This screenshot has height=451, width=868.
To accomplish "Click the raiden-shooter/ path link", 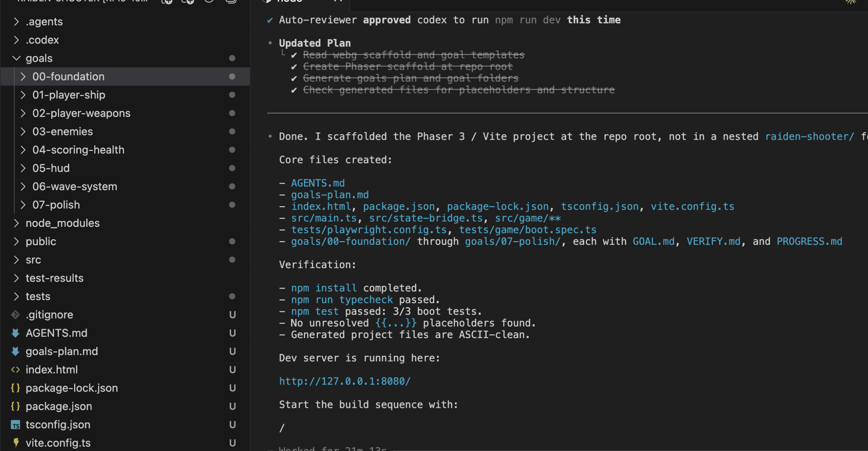I will tap(810, 137).
